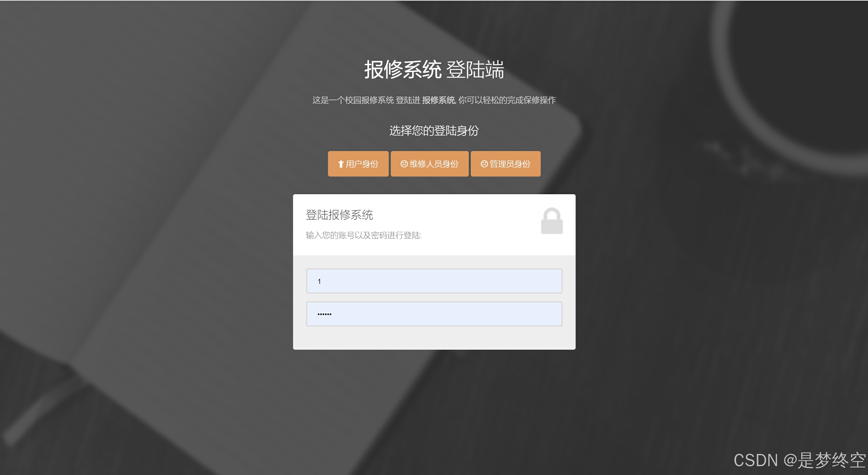
Task: Click the smiley icon on 管理员身份
Action: click(484, 164)
